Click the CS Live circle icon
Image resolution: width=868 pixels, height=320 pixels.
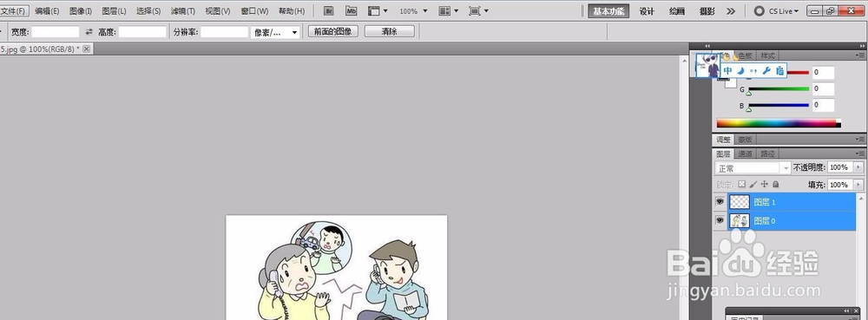pos(759,11)
